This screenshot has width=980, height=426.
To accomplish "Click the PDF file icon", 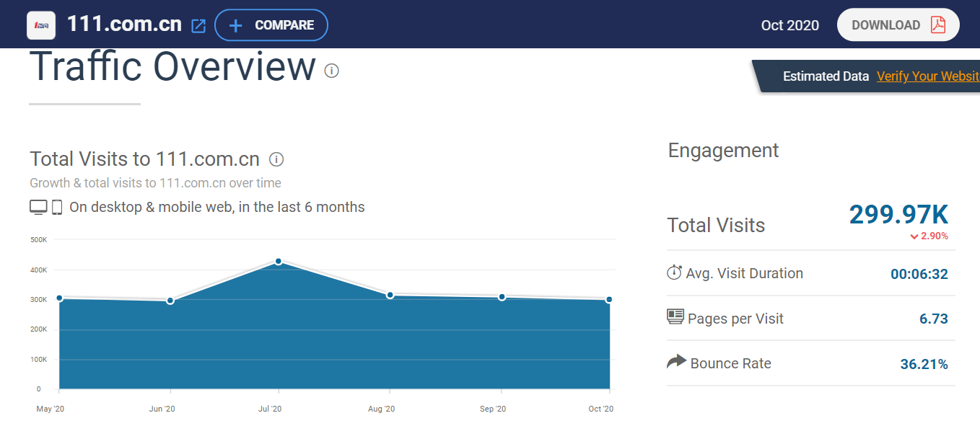I will 937,25.
